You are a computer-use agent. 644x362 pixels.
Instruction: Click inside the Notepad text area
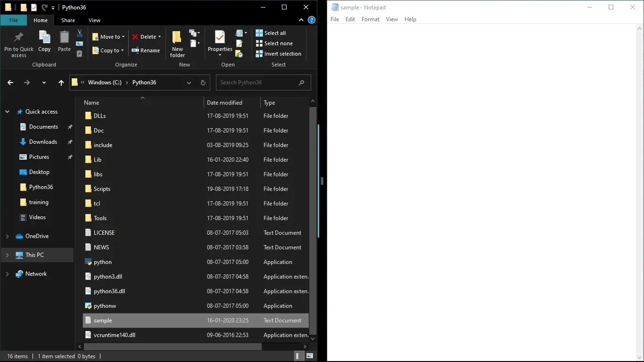pos(481,192)
